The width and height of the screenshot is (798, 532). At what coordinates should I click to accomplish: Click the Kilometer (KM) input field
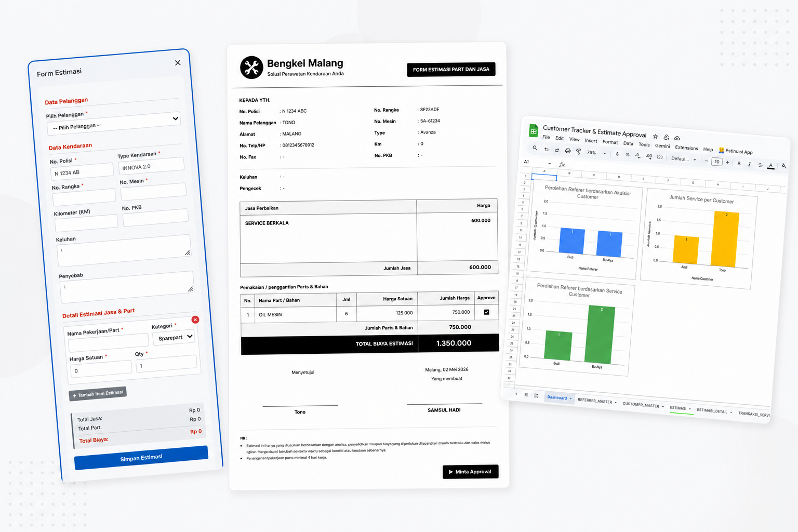[86, 223]
